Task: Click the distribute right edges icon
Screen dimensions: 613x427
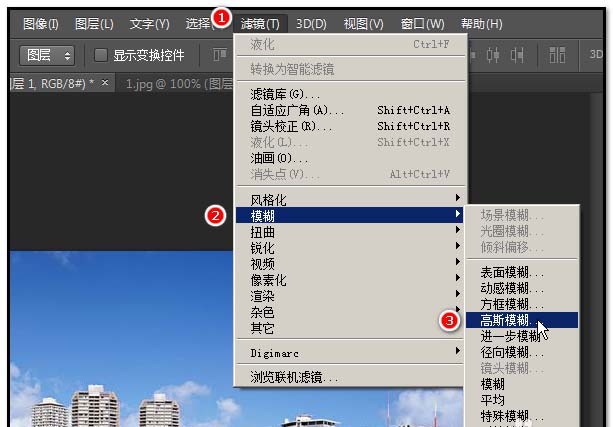Action: [517, 55]
